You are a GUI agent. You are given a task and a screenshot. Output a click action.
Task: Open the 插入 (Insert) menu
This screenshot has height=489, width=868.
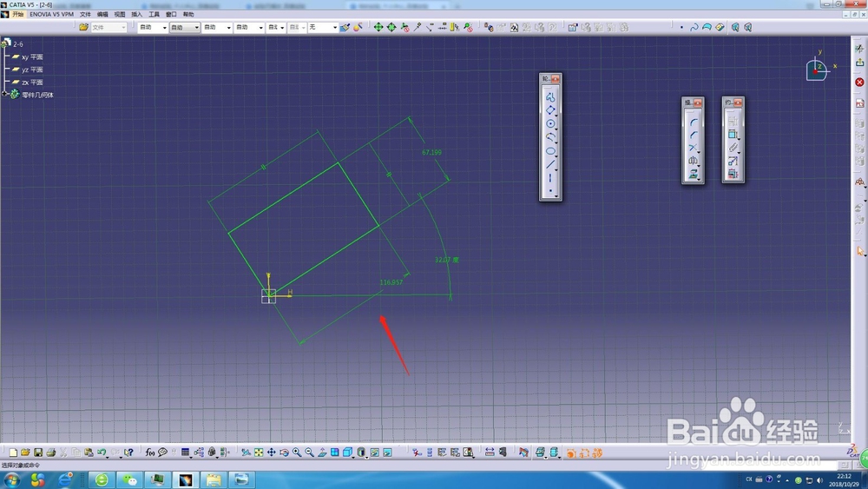(137, 15)
